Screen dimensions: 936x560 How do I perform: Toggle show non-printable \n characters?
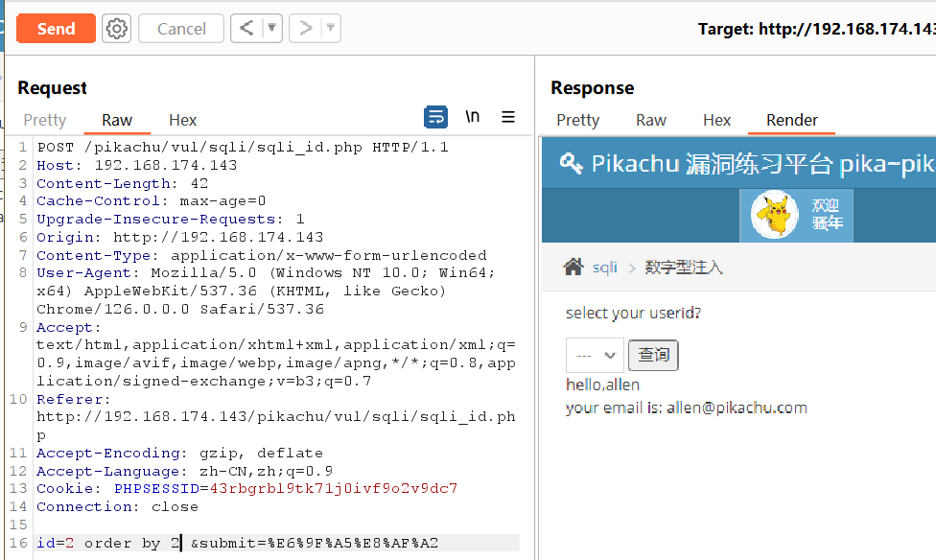coord(472,116)
